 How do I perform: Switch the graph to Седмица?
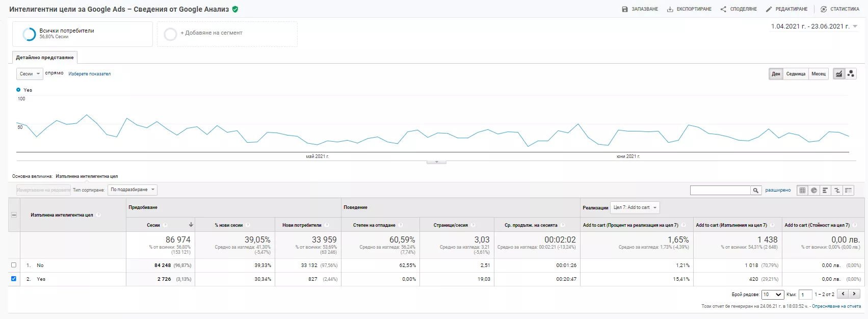point(796,74)
